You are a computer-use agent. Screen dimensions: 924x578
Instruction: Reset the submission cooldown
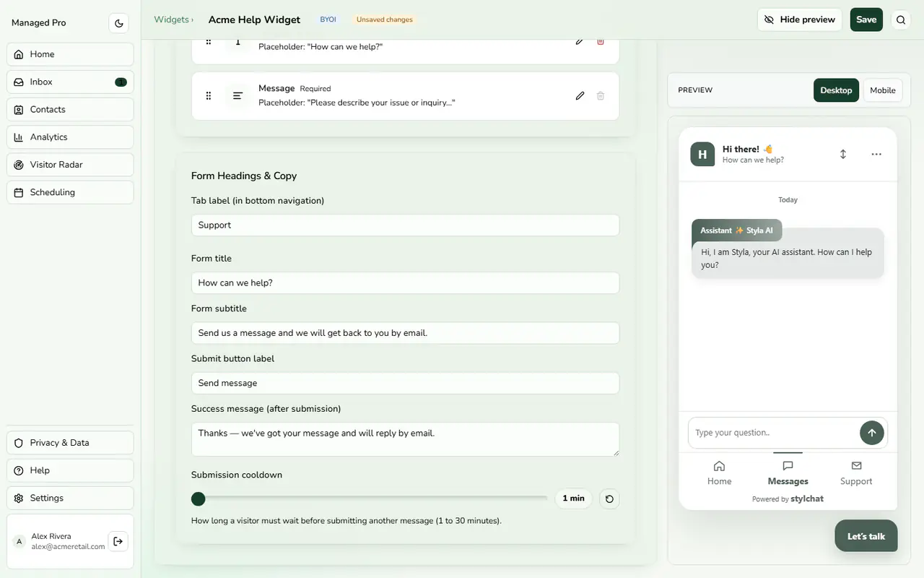(610, 499)
